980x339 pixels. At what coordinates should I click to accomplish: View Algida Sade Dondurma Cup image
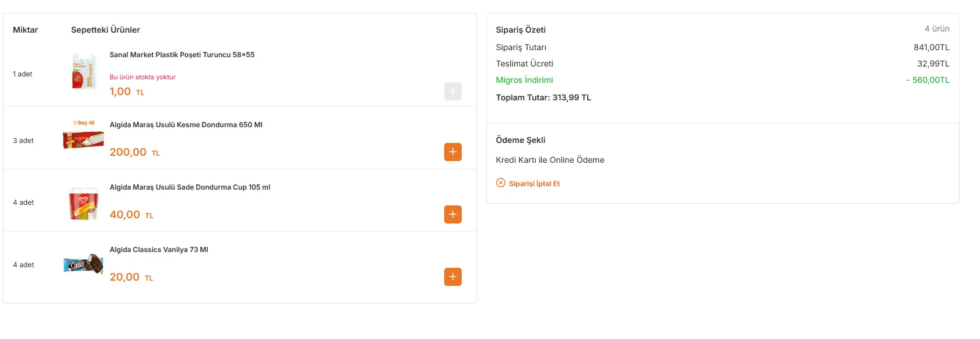83,203
